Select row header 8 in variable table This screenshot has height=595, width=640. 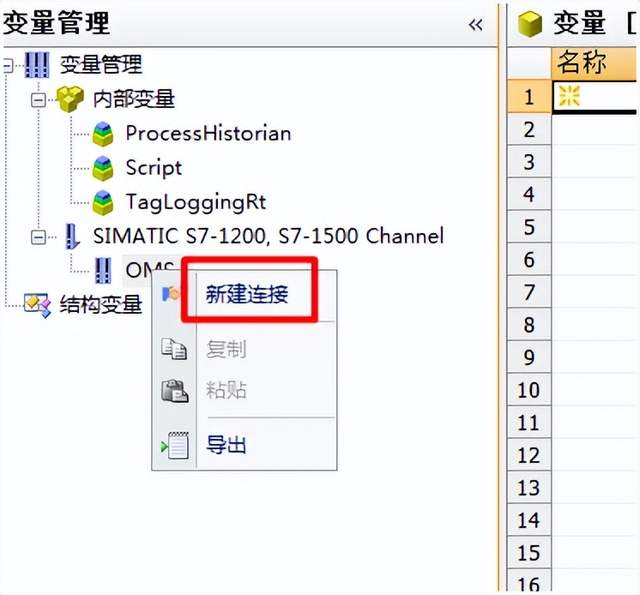529,325
